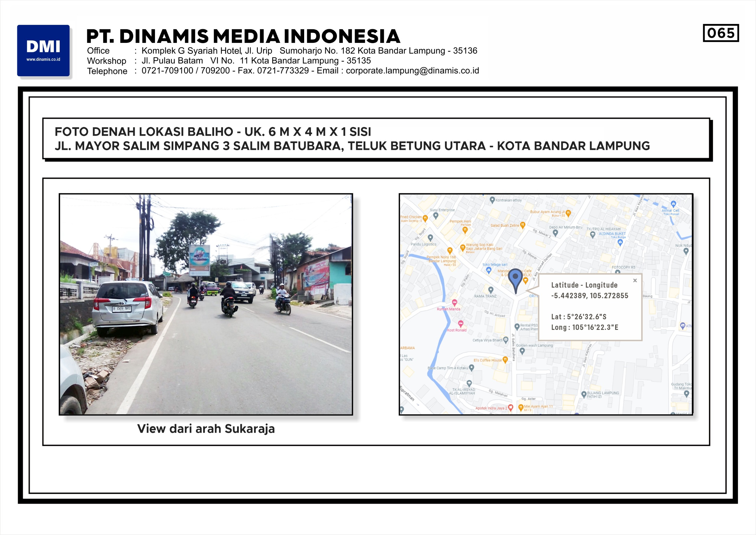
Task: Click the Bujang Lampung Fatih Izi pin
Action: tap(584, 394)
